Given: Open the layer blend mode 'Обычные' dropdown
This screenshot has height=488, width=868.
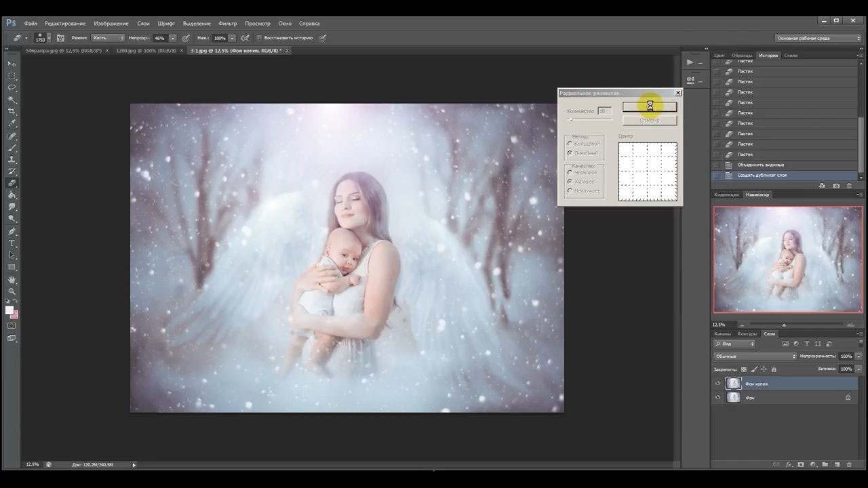Looking at the screenshot, I should (755, 357).
